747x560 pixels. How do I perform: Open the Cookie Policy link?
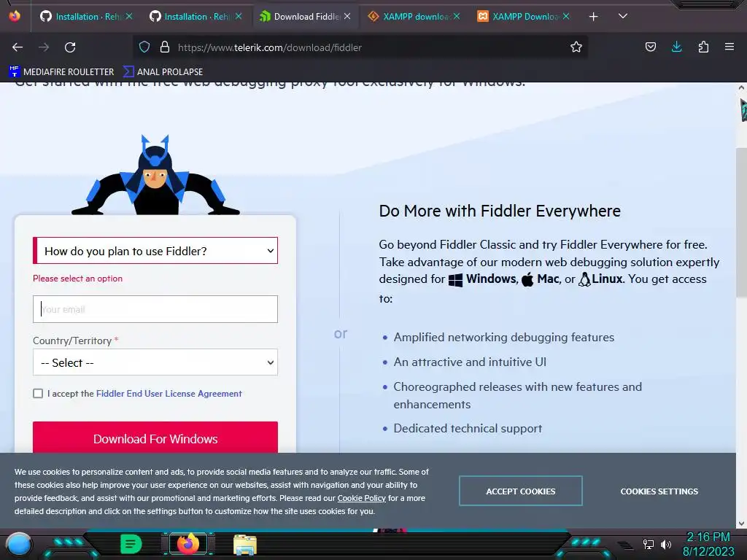click(x=362, y=498)
